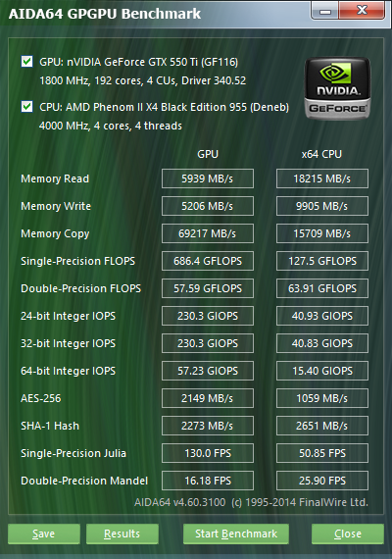This screenshot has height=559, width=392.
Task: Uncheck the CPU AMD Phenom II checkbox
Action: click(27, 106)
